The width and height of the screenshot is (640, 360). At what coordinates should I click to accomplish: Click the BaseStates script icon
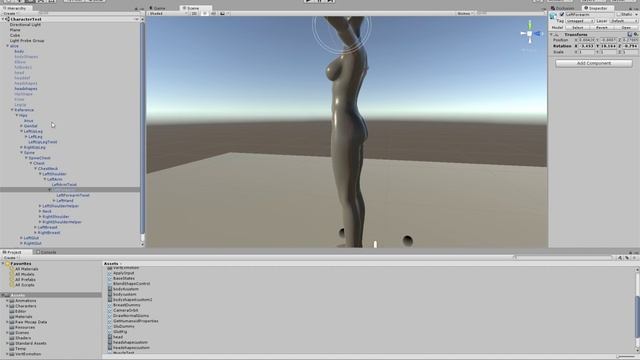click(x=109, y=278)
